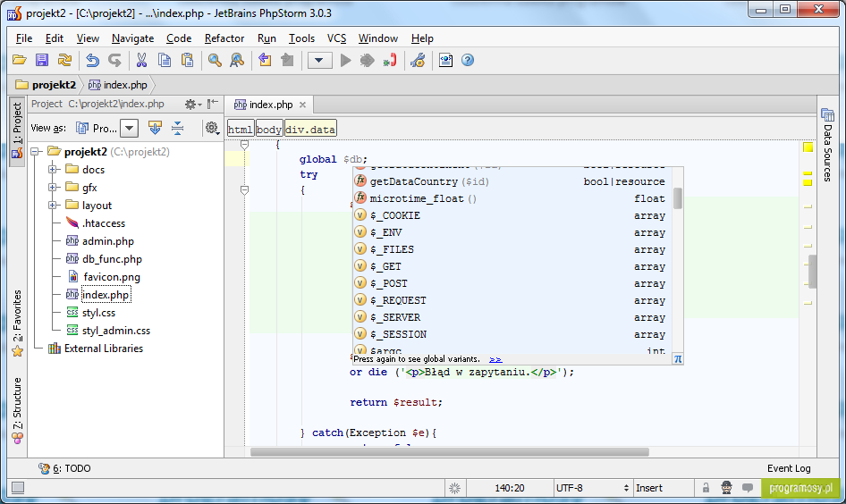Image resolution: width=846 pixels, height=504 pixels.
Task: Click the body breadcrumb
Action: pyautogui.click(x=268, y=130)
